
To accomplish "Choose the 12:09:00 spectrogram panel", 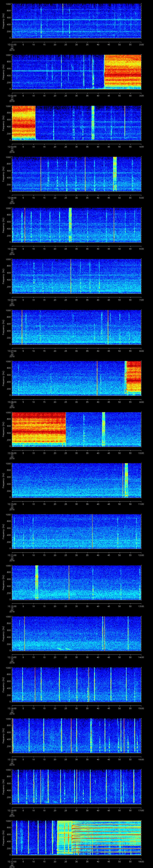I will pyautogui.click(x=76, y=429).
